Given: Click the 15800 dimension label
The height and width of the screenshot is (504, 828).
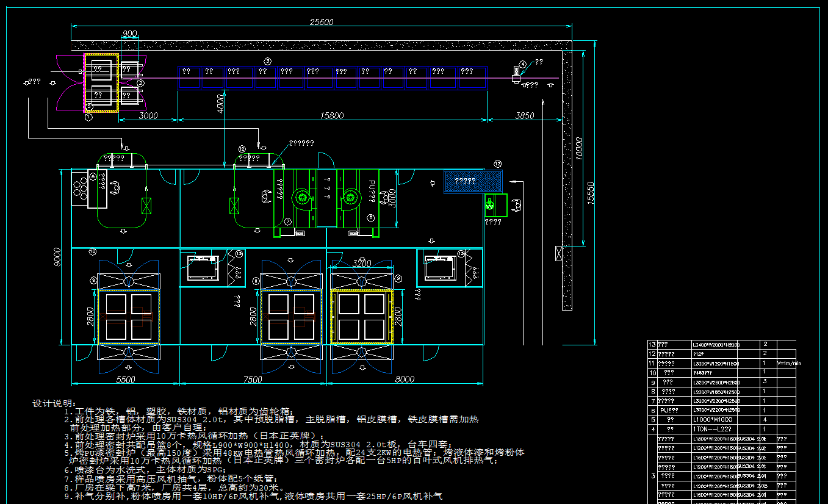Looking at the screenshot, I should pos(332,115).
